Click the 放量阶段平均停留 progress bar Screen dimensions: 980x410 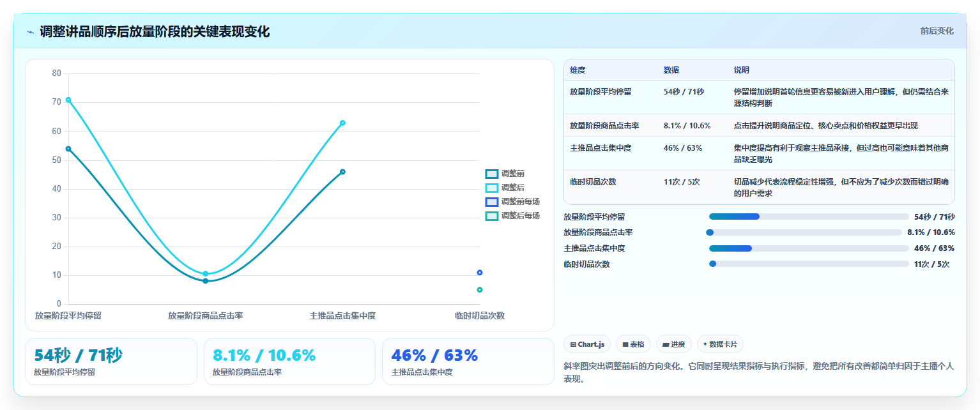[809, 216]
